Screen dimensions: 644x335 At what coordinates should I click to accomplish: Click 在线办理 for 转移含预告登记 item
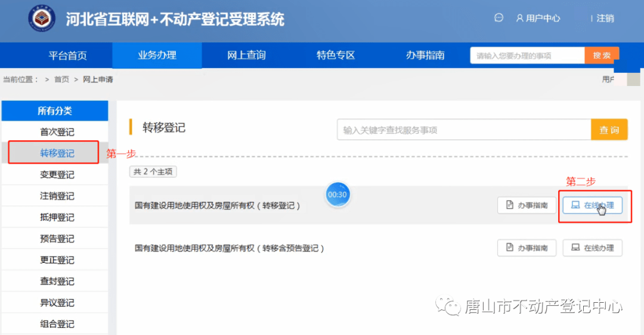click(x=592, y=248)
